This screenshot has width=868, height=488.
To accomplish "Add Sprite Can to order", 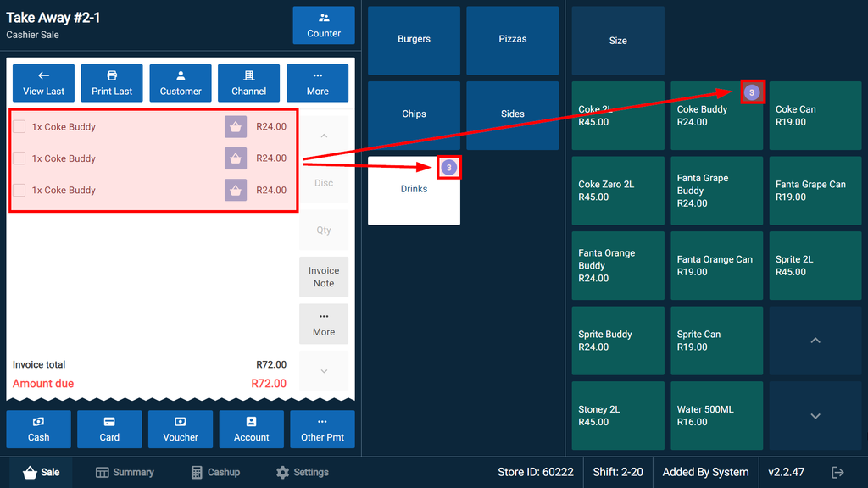I will point(716,341).
